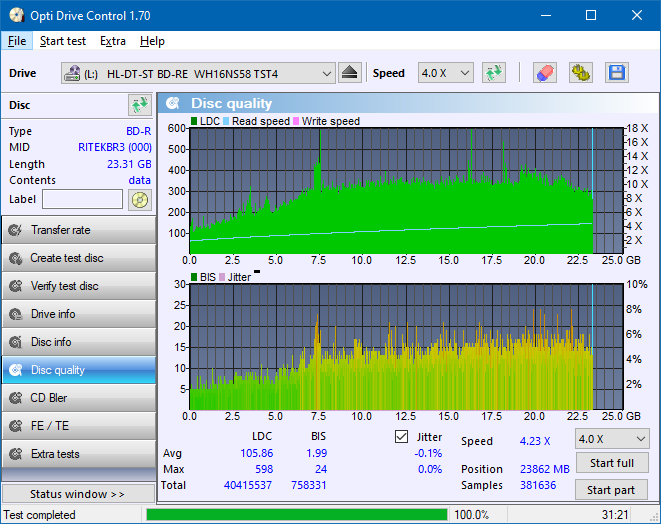
Task: Click the Verify test disc icon
Action: [16, 286]
